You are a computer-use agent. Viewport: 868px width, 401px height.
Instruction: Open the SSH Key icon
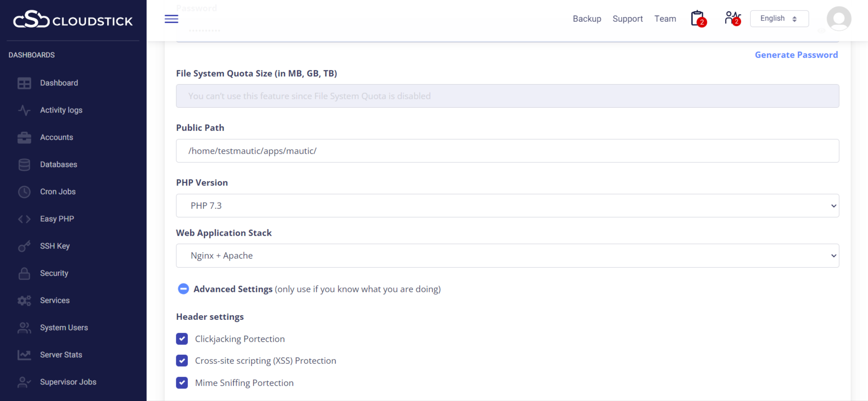pos(24,246)
